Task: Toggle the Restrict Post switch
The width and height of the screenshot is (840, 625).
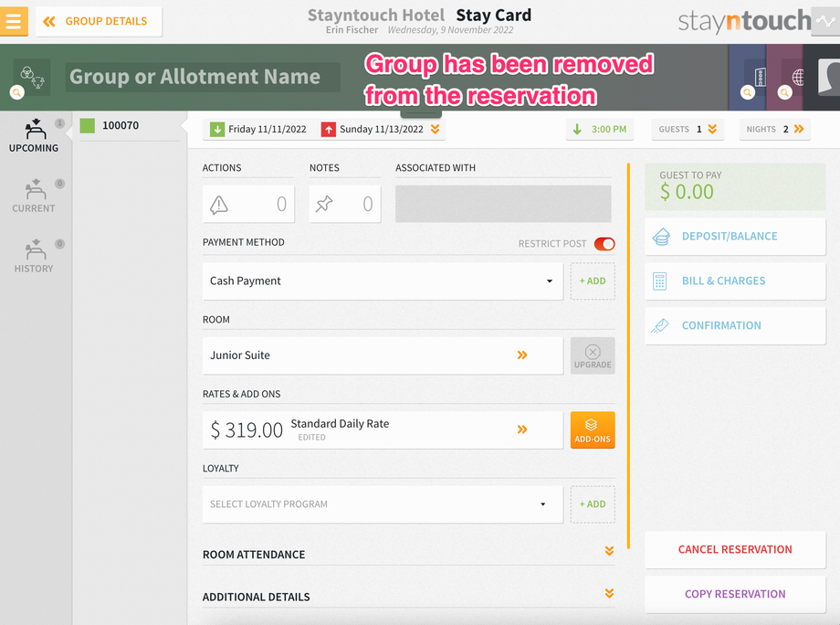Action: [x=604, y=244]
